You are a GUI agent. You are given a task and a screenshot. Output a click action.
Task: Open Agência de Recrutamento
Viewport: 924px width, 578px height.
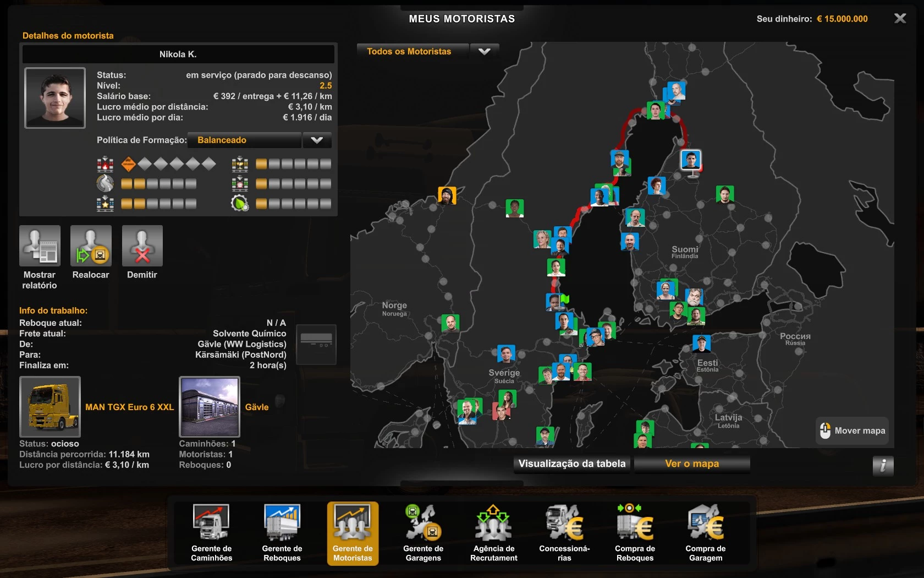[x=493, y=532]
